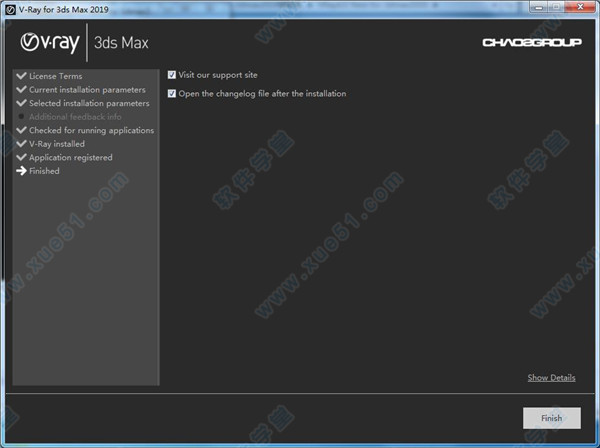
Task: Open the Show Details link
Action: (551, 378)
